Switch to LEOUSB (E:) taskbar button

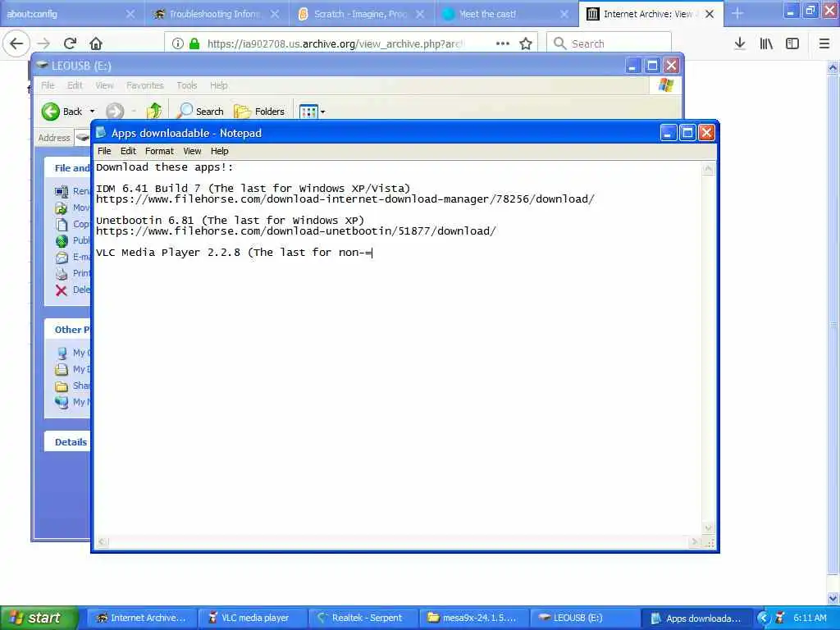coord(585,619)
